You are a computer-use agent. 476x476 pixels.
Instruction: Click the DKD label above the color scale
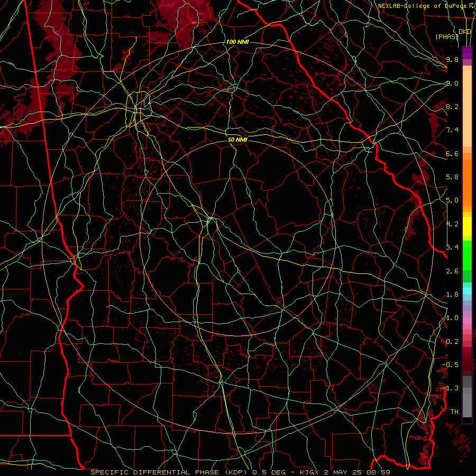pyautogui.click(x=465, y=32)
